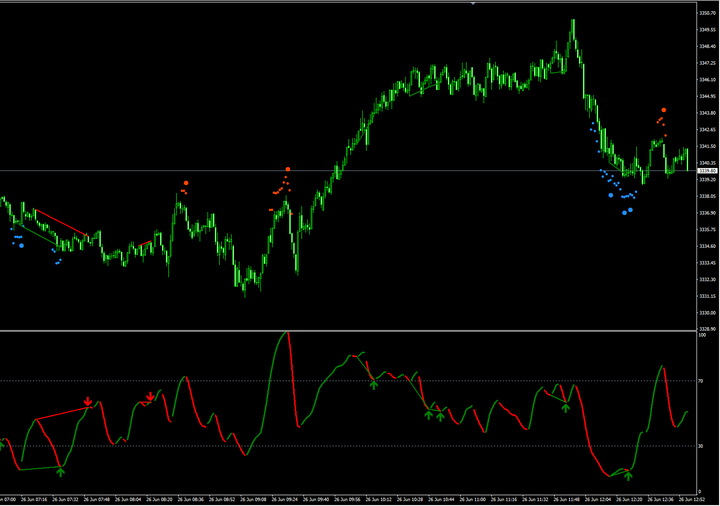Click the leftmost green up arrow in oscillator
This screenshot has width=720, height=506.
tap(61, 470)
